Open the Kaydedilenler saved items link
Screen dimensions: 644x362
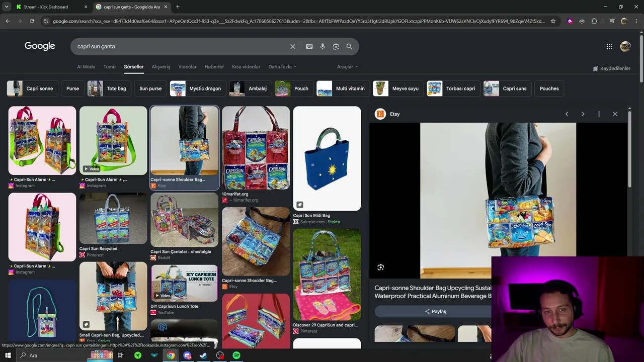click(x=611, y=68)
